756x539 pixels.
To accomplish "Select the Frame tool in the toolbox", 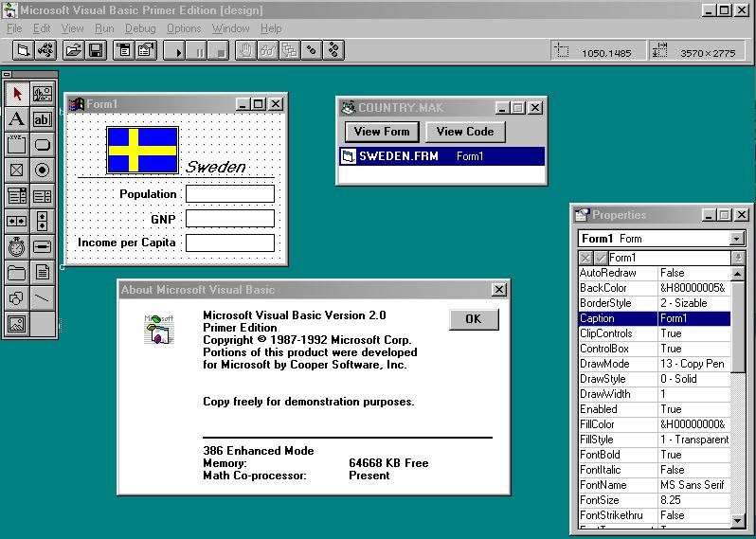I will click(17, 145).
